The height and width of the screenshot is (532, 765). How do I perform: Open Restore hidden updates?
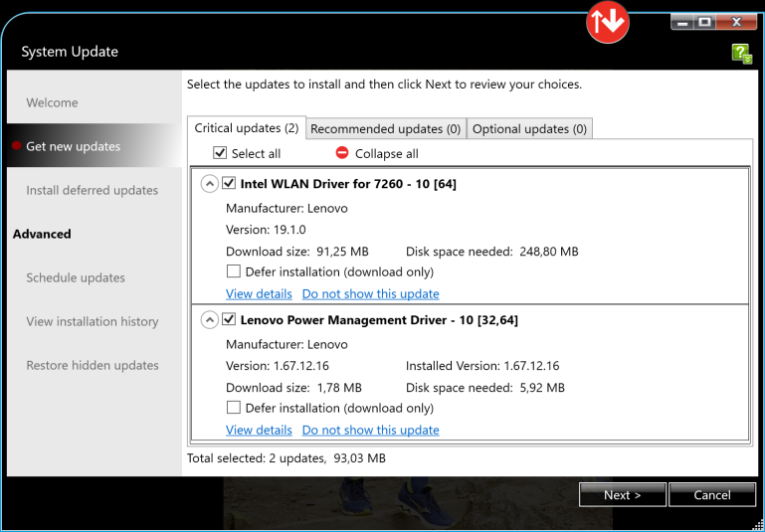click(x=93, y=365)
